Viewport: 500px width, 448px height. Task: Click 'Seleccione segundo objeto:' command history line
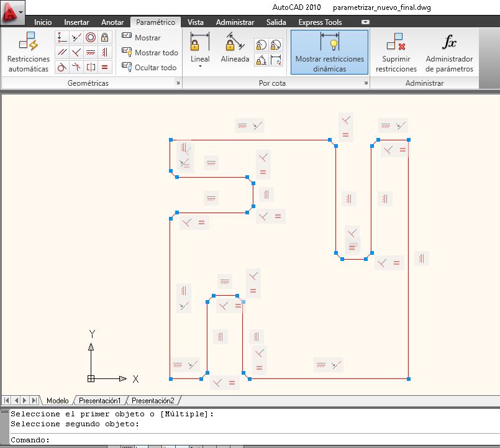pos(75,424)
